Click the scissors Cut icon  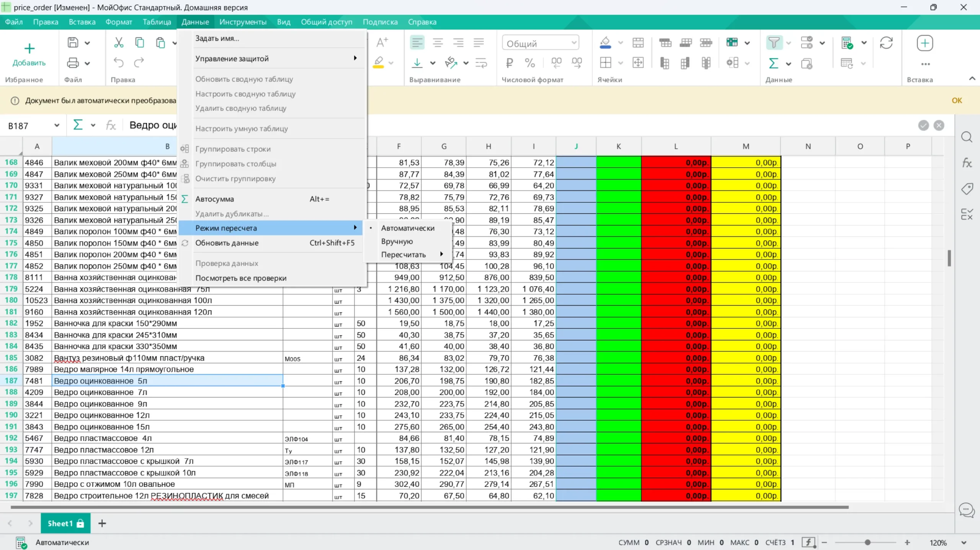[x=119, y=42]
